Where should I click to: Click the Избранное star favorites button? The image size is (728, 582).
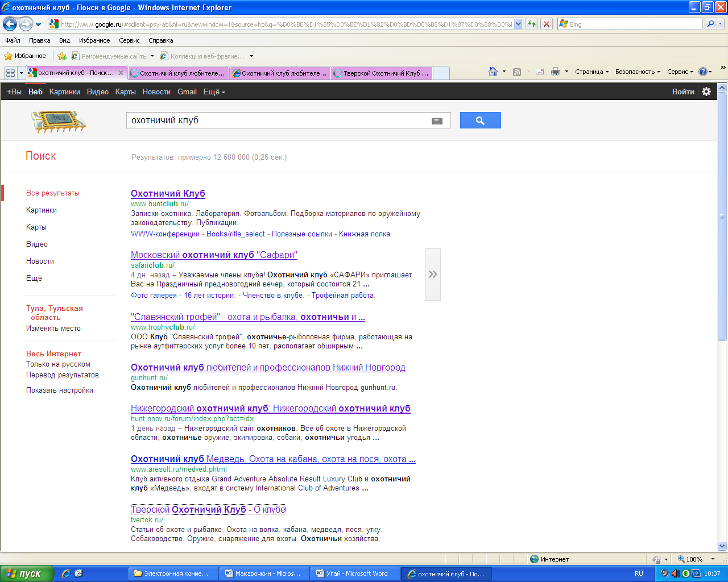click(25, 56)
